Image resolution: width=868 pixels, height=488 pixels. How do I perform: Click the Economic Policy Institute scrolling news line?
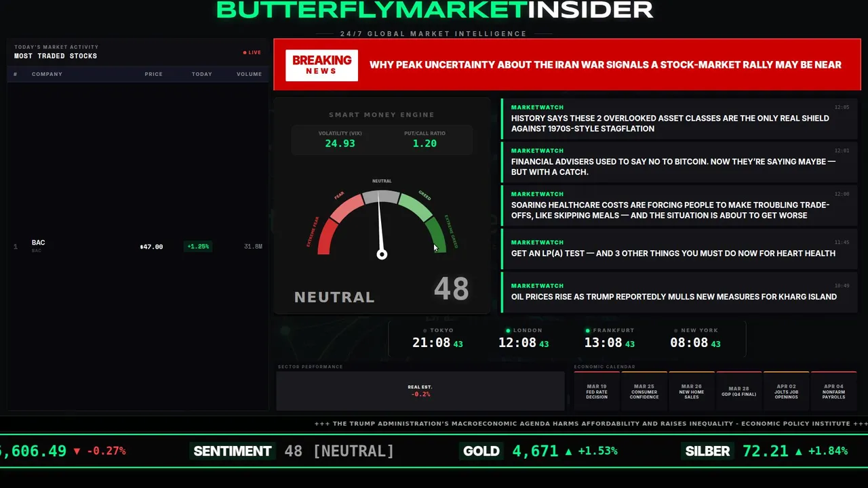pos(591,424)
